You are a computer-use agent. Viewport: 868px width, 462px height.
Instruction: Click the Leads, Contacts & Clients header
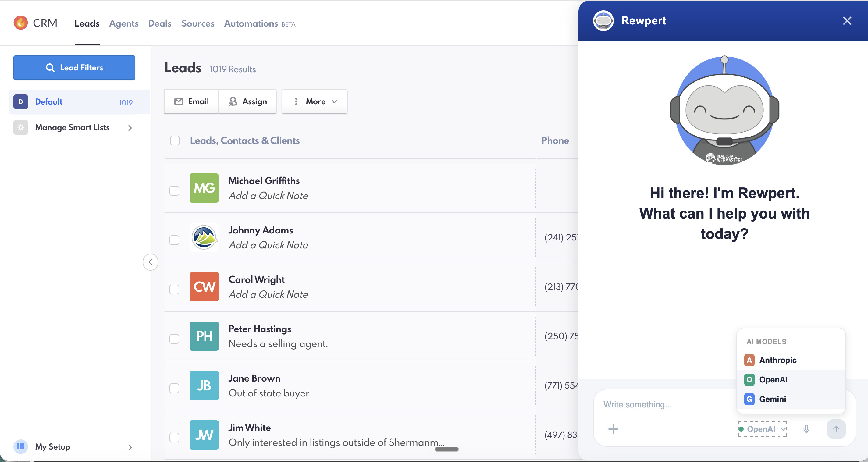click(x=245, y=140)
